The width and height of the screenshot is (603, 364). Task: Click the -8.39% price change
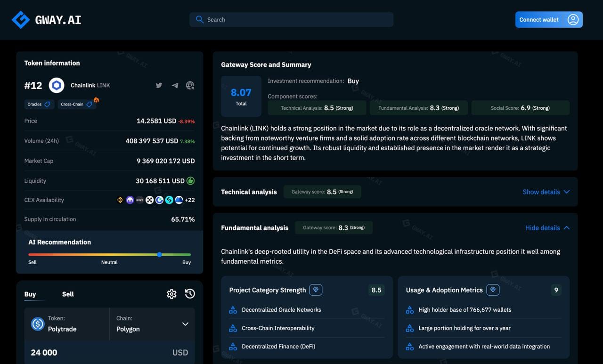[x=187, y=121]
